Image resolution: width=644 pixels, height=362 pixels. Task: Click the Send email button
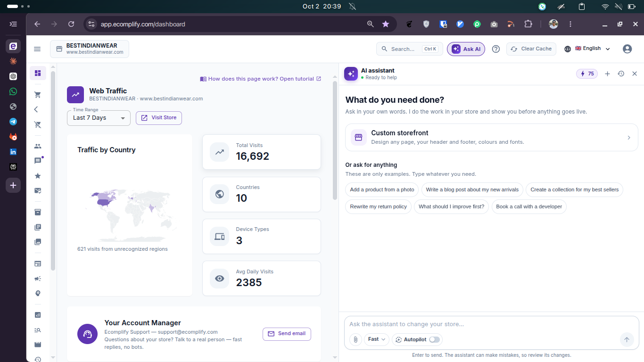[287, 334]
